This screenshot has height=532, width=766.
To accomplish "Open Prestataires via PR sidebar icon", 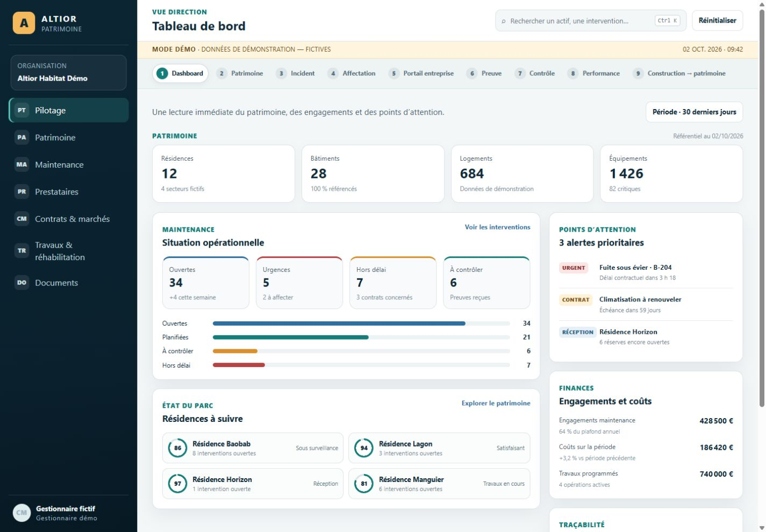I will click(x=22, y=192).
